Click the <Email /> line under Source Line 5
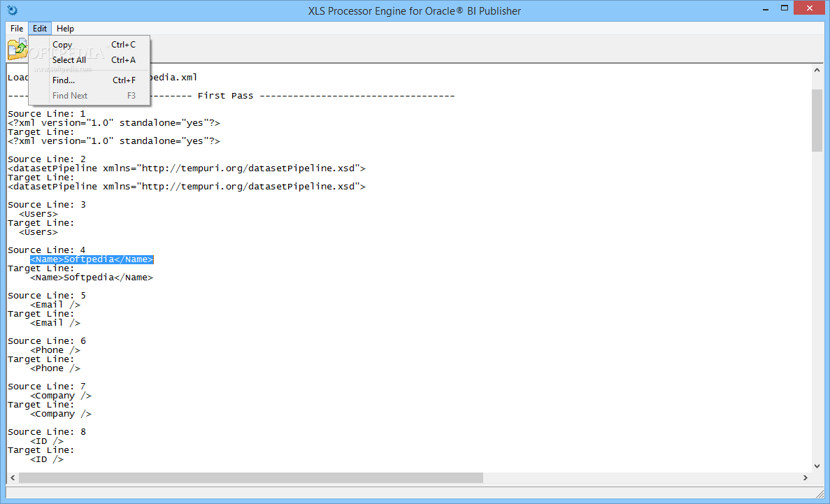Image resolution: width=830 pixels, height=504 pixels. (x=55, y=305)
